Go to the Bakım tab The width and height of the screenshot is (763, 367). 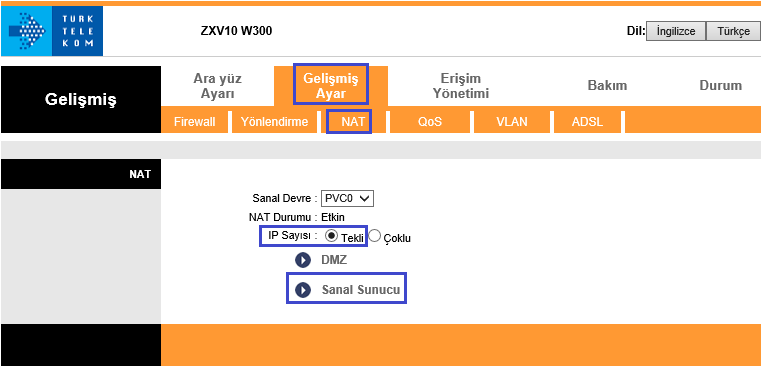coord(607,86)
